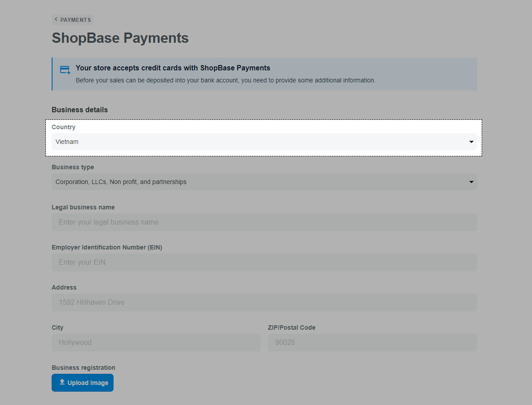Click into the Employer Identification Number field
Viewport: 532px width, 405px height.
[264, 262]
